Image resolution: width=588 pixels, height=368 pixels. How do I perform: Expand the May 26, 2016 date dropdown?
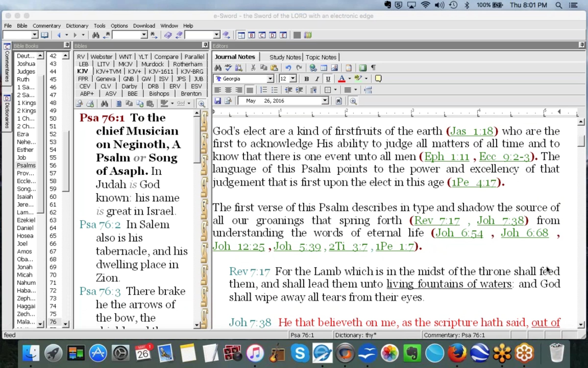tap(325, 101)
